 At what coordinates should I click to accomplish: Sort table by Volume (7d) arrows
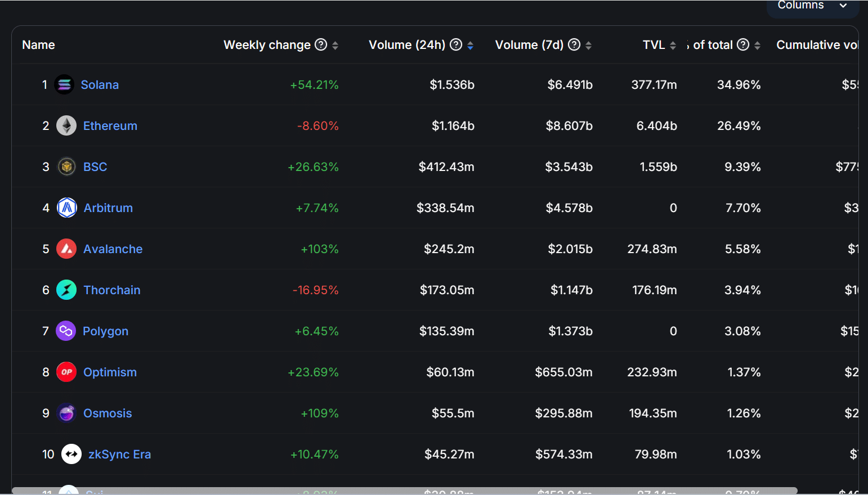click(588, 45)
